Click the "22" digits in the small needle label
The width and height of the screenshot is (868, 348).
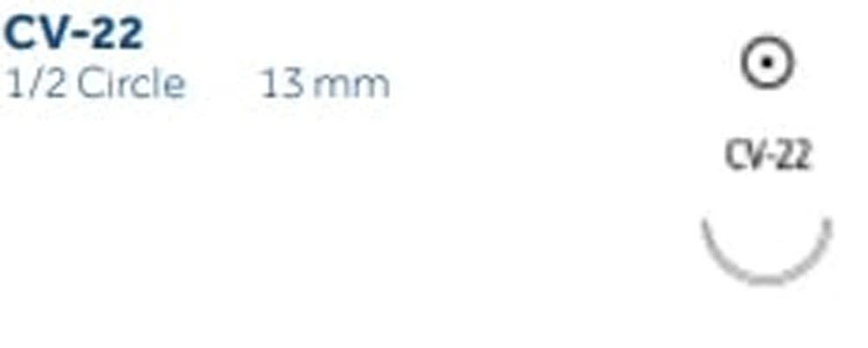pyautogui.click(x=792, y=156)
